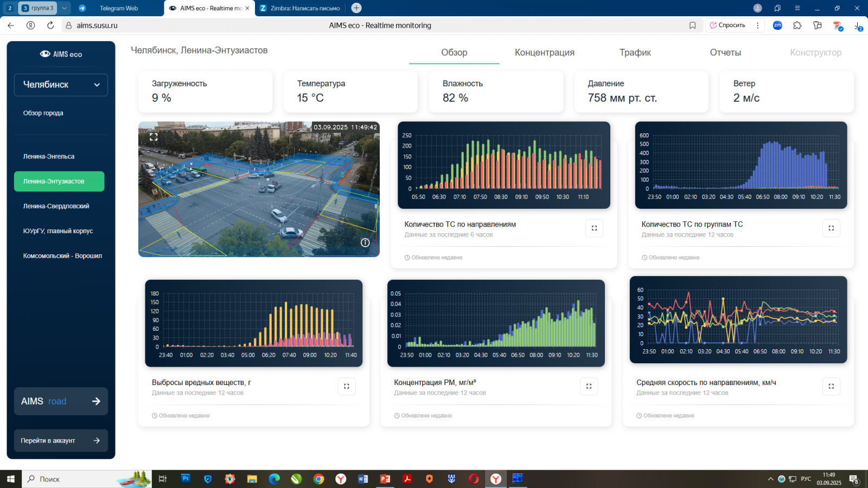Expand the 'Средняя скорость по направлениям' chart

[x=831, y=386]
